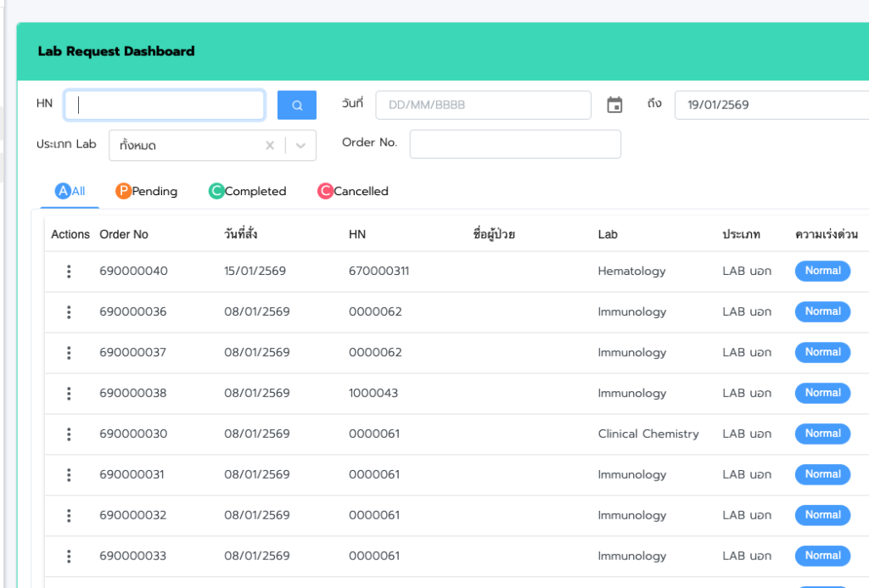The image size is (869, 588).
Task: Click the Order No. input field
Action: [x=515, y=144]
